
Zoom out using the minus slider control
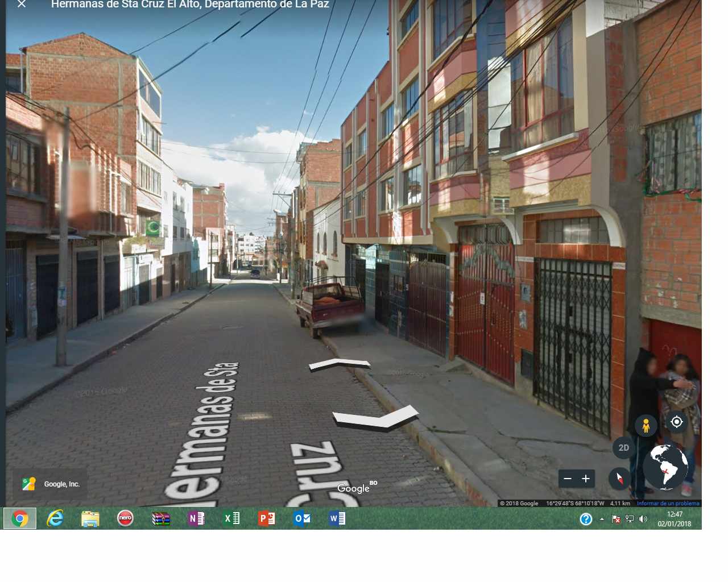click(x=568, y=479)
